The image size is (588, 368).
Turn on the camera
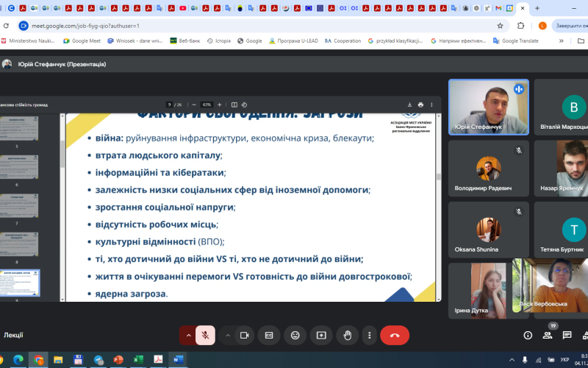click(x=245, y=336)
